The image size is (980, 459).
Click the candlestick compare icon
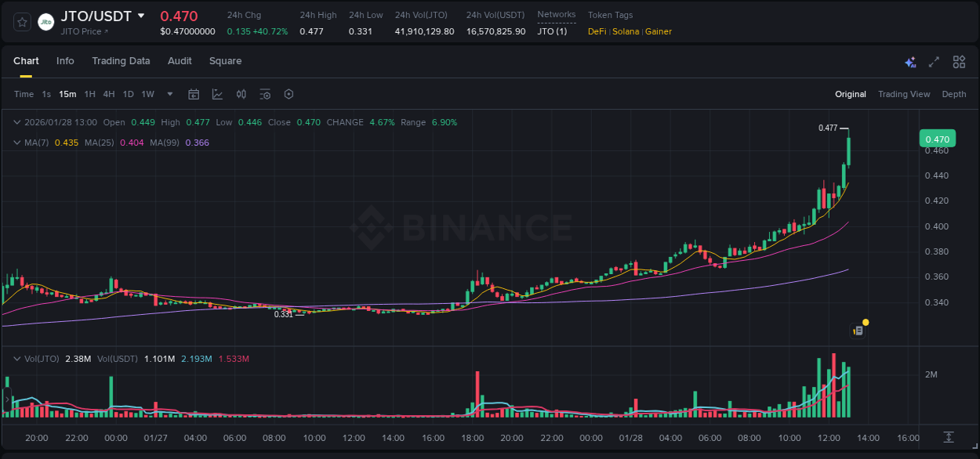point(241,94)
